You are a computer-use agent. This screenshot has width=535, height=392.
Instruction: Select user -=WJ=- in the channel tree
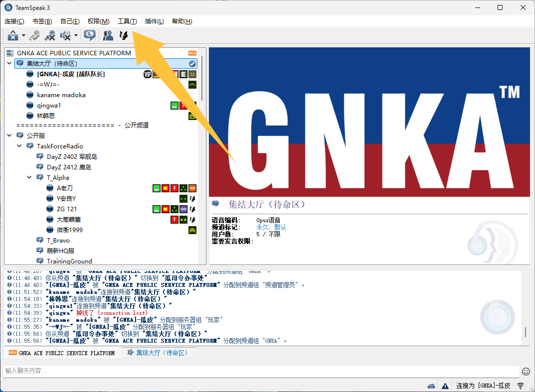pos(48,85)
